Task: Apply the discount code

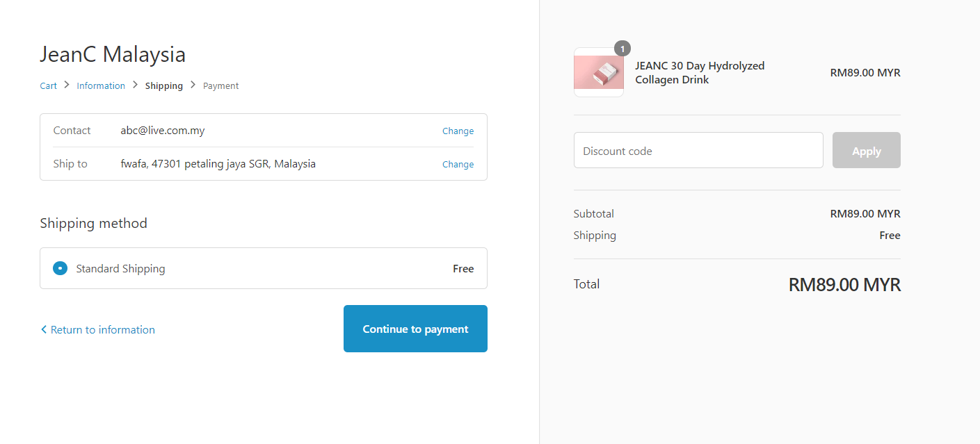Action: tap(866, 151)
